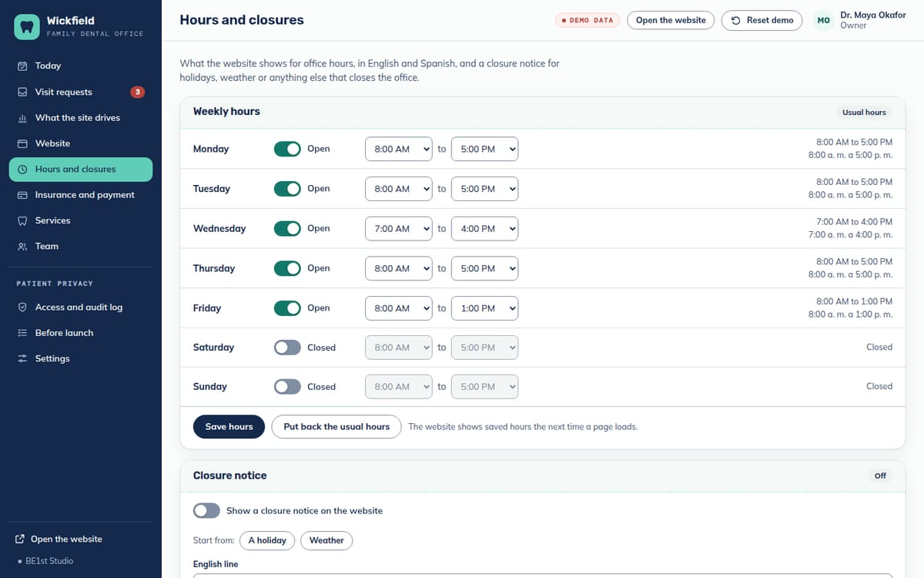Click the clock icon for Hours and closures
The image size is (924, 578).
click(x=22, y=170)
